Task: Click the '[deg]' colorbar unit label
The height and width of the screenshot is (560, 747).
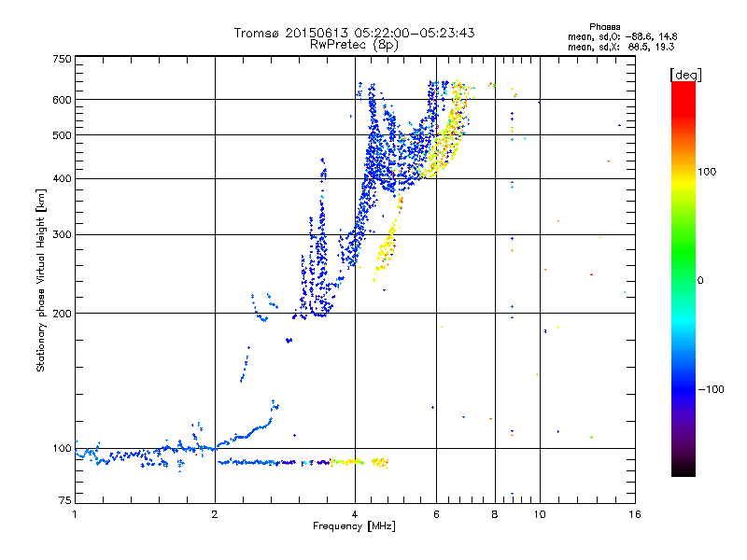Action: [x=685, y=75]
